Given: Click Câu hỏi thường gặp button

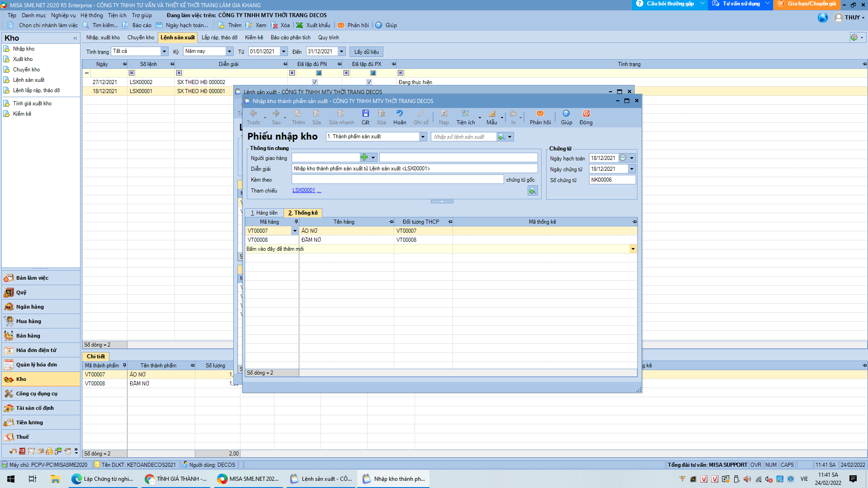Looking at the screenshot, I should (670, 4).
